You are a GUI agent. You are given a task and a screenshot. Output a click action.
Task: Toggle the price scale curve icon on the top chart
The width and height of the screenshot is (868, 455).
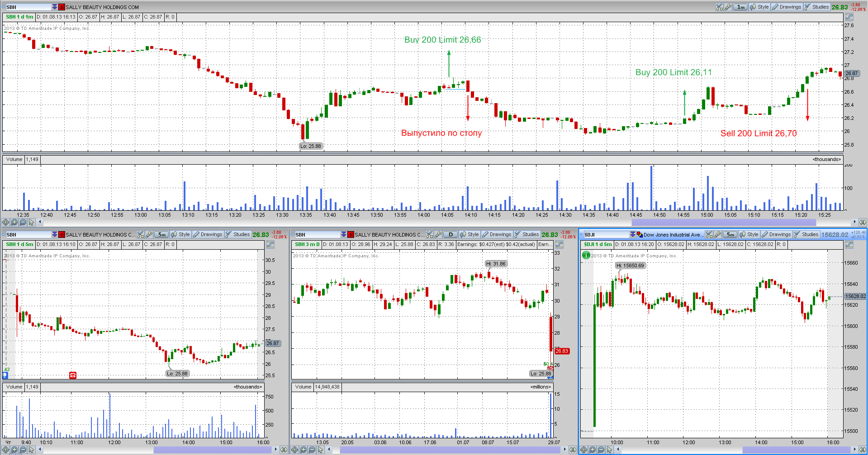(849, 17)
